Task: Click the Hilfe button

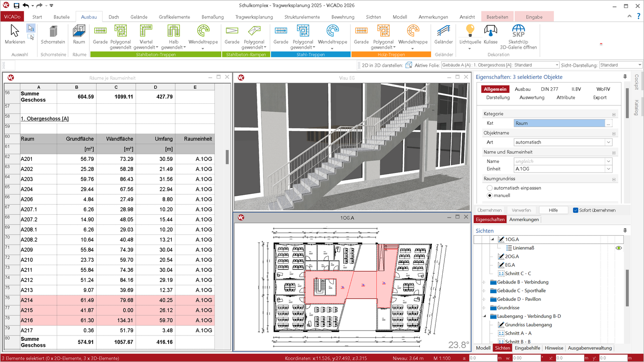Action: coord(553,210)
